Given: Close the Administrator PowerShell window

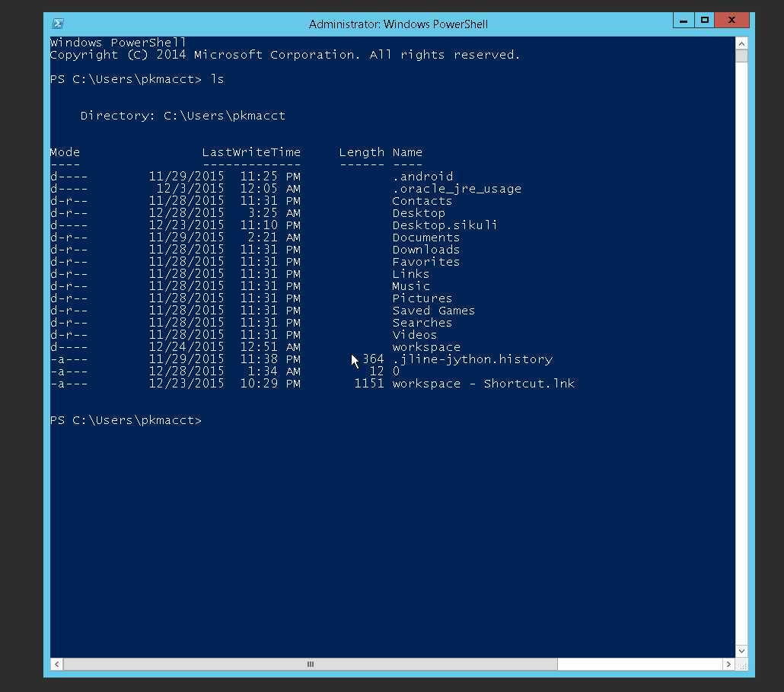Looking at the screenshot, I should click(732, 21).
